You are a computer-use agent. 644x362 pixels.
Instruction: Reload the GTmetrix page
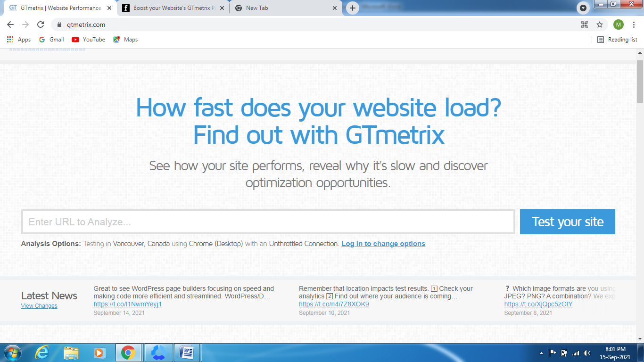[x=41, y=25]
